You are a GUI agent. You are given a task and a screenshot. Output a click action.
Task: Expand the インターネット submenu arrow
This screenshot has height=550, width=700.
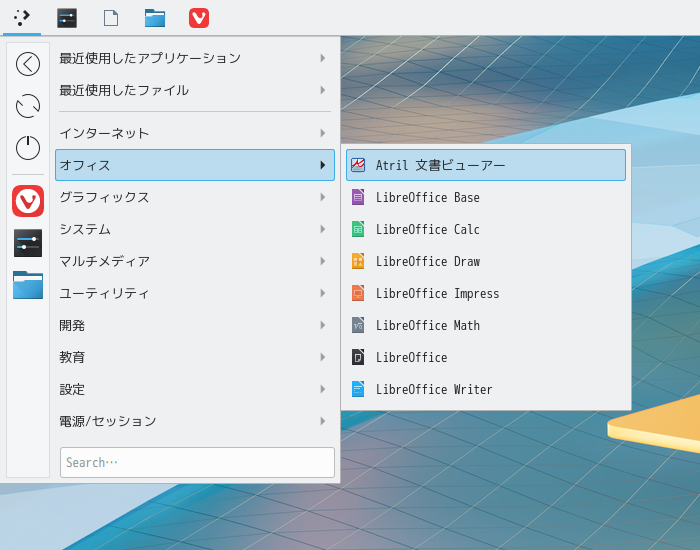pyautogui.click(x=323, y=133)
